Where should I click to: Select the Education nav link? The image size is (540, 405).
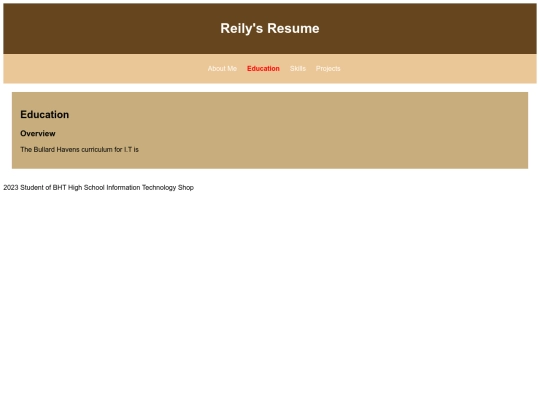click(x=263, y=69)
